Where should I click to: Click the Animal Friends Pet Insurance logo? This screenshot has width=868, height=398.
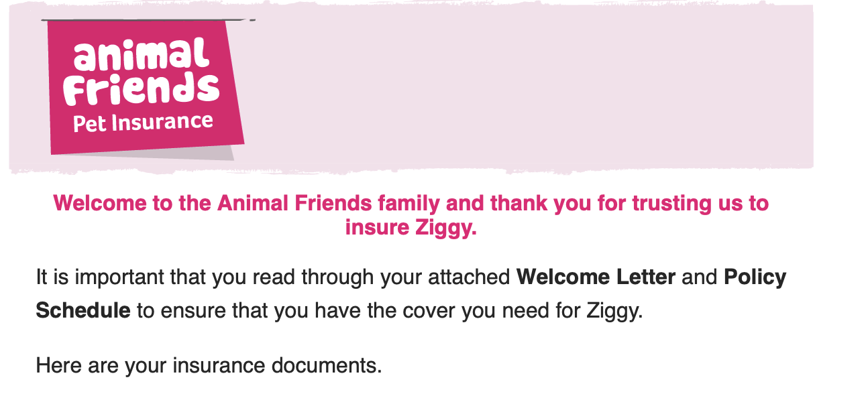click(x=144, y=87)
